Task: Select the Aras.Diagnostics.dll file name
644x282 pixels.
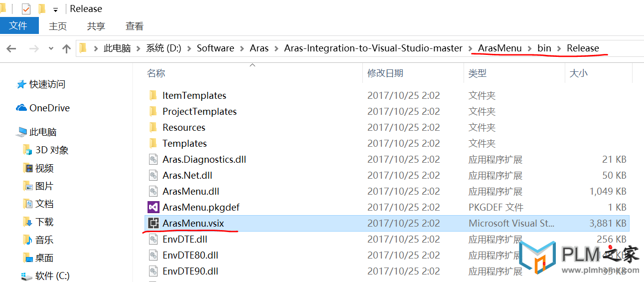Action: (204, 159)
